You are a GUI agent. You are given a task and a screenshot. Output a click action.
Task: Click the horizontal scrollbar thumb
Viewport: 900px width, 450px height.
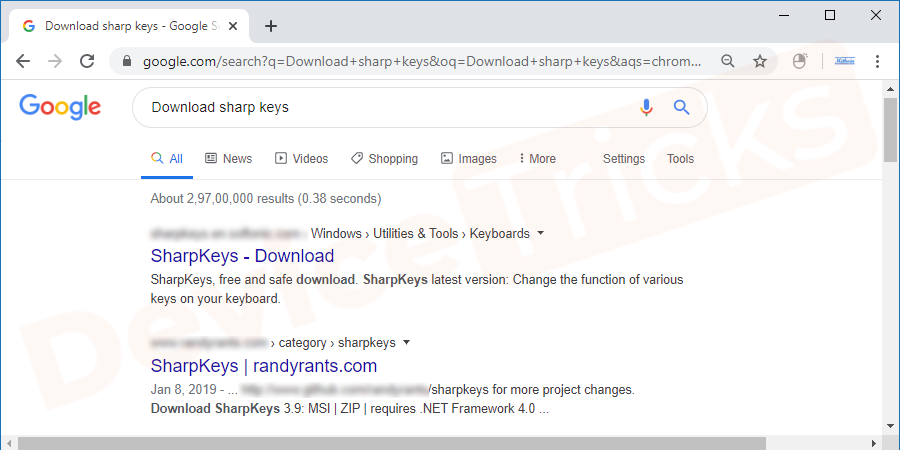392,444
